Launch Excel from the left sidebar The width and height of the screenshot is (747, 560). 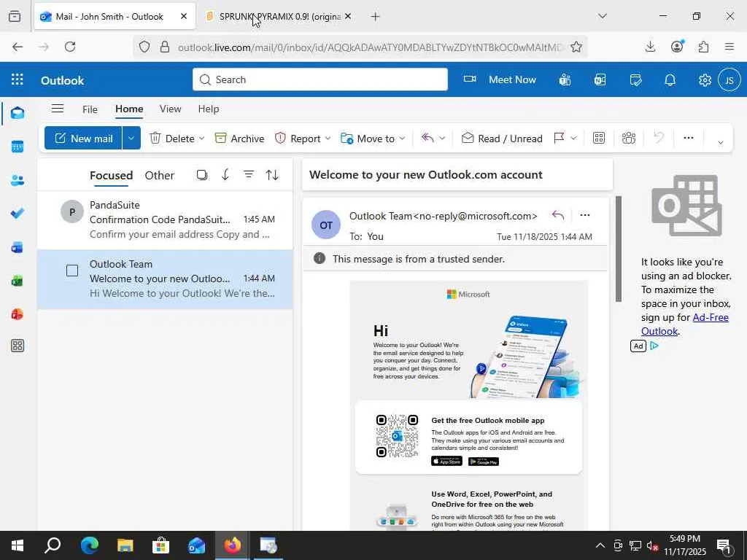tap(18, 281)
